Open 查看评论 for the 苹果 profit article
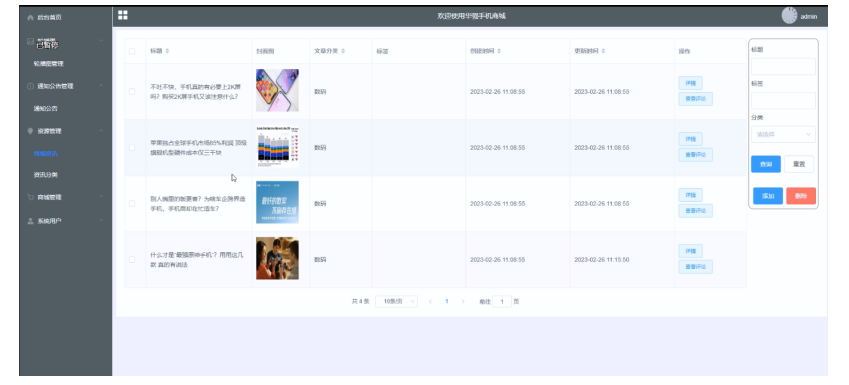 (696, 155)
